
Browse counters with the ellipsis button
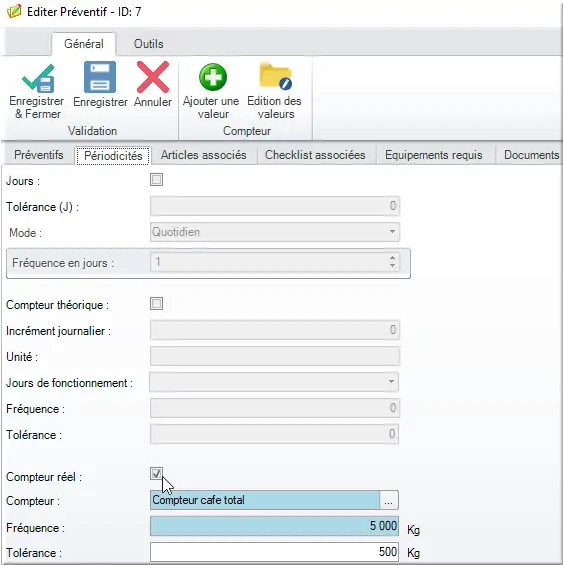pos(389,500)
